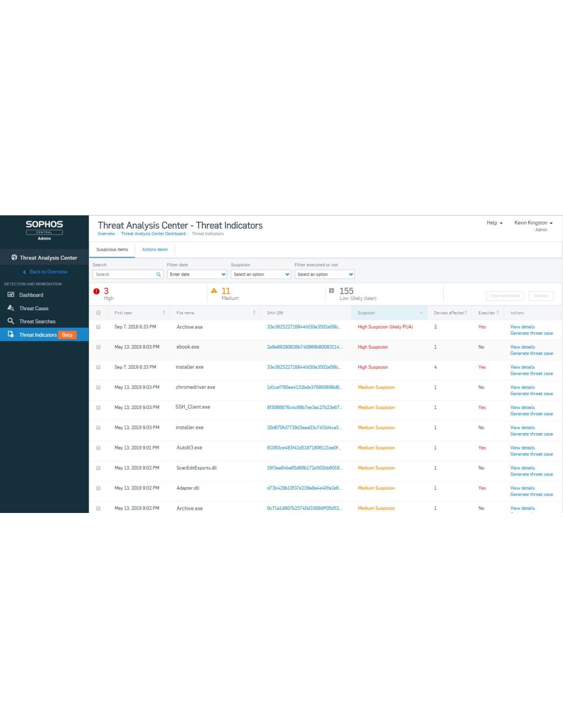
Task: Click the red High severity alert icon
Action: click(x=96, y=291)
